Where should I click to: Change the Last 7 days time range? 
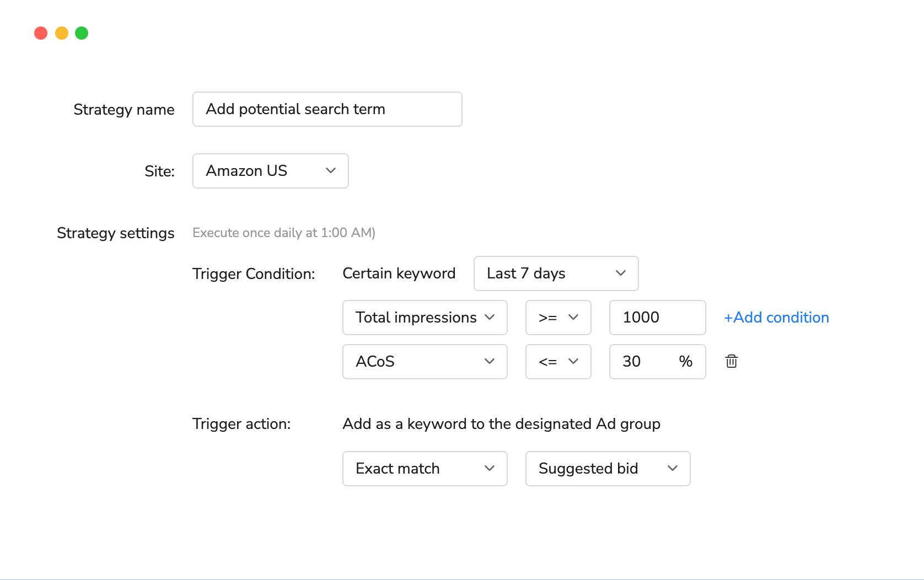click(x=556, y=273)
